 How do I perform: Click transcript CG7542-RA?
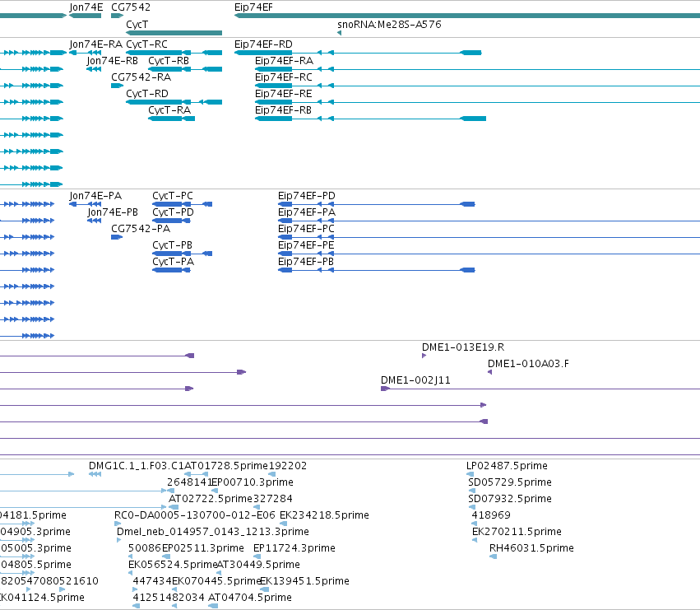click(x=141, y=77)
